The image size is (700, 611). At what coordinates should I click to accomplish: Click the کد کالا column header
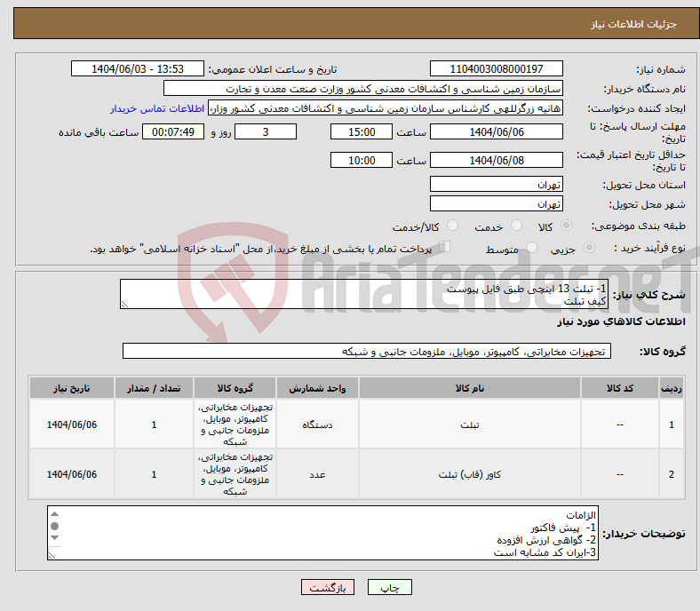tap(620, 388)
